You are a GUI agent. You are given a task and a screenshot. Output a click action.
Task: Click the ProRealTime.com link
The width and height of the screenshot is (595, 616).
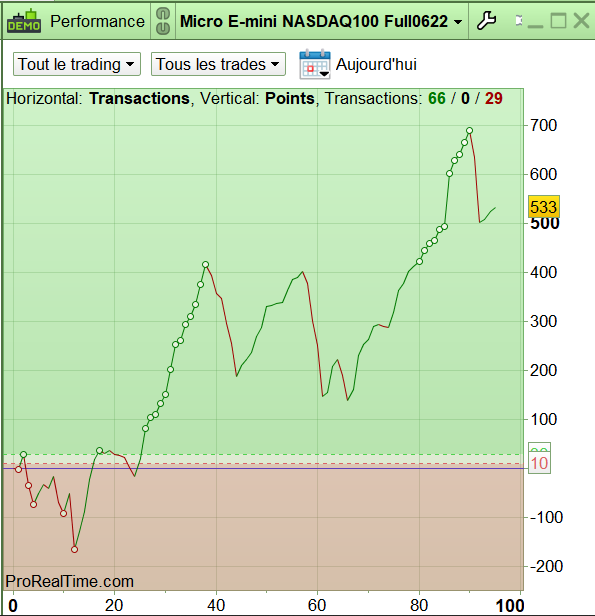pyautogui.click(x=70, y=581)
